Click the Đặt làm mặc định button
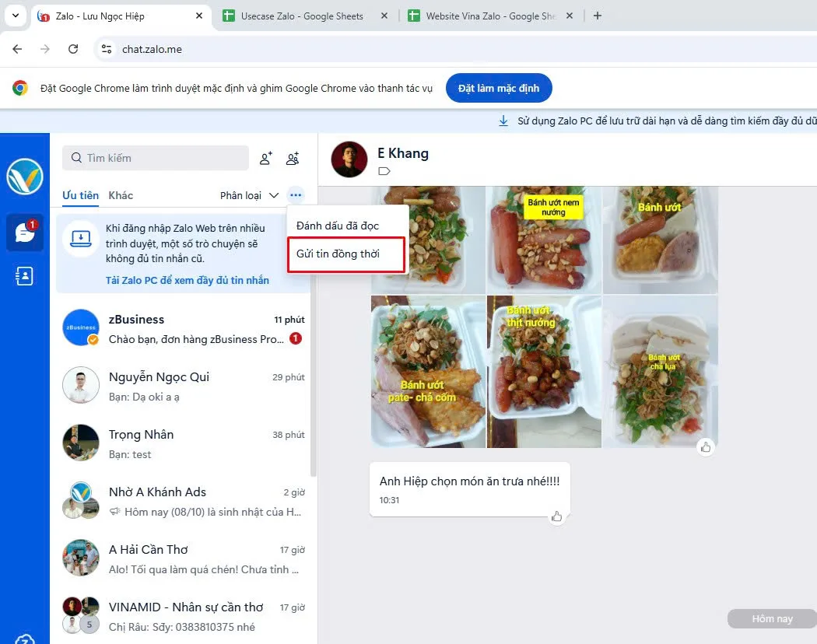This screenshot has width=817, height=644. [x=498, y=89]
